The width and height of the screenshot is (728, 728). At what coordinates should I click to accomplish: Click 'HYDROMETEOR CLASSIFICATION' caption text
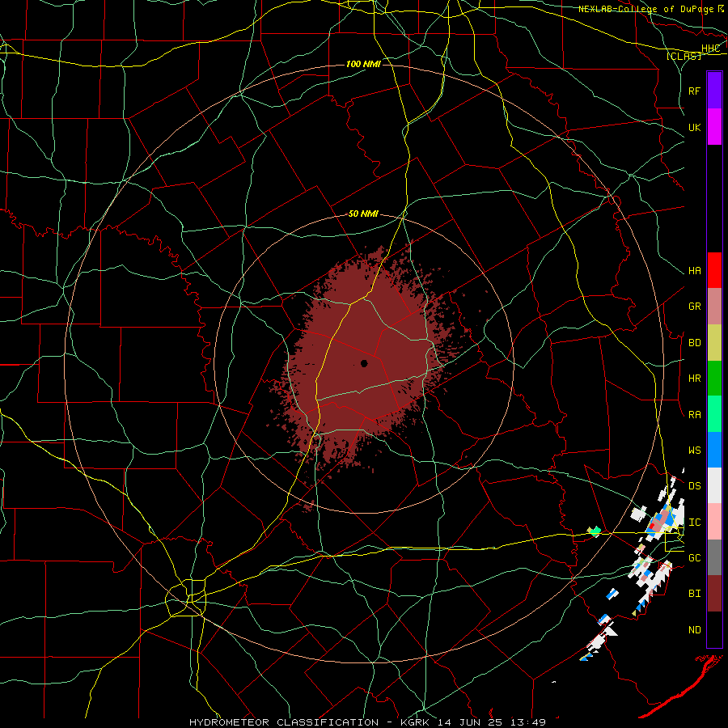(284, 722)
